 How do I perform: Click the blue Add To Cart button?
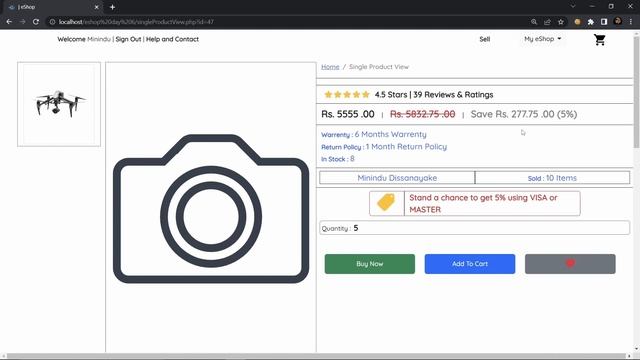(x=470, y=264)
